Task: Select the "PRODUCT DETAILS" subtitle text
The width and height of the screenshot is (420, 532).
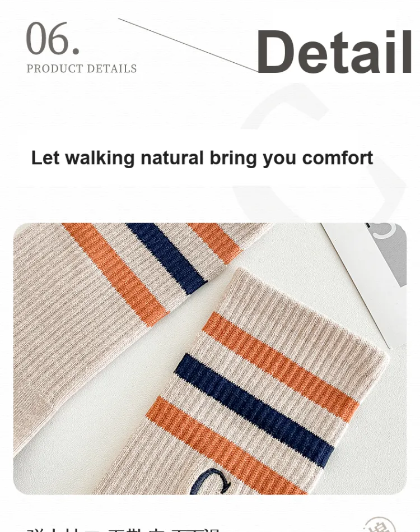Action: tap(82, 68)
